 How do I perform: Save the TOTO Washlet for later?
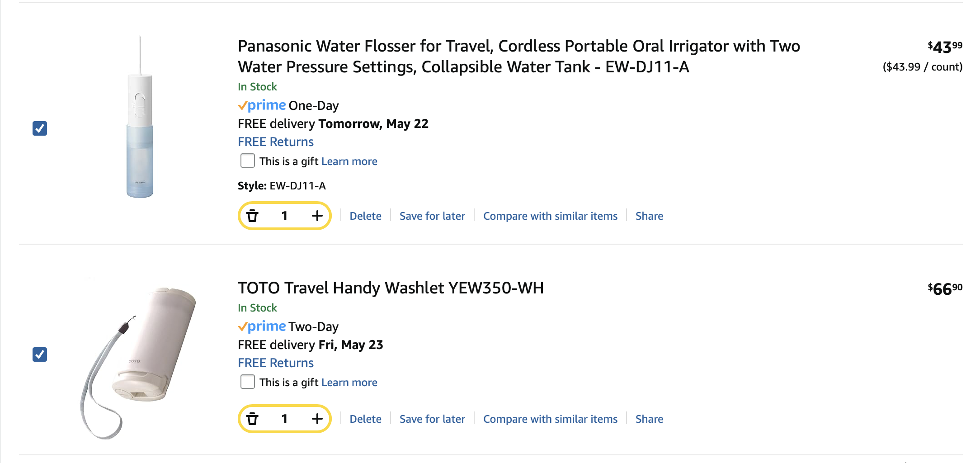(x=432, y=419)
